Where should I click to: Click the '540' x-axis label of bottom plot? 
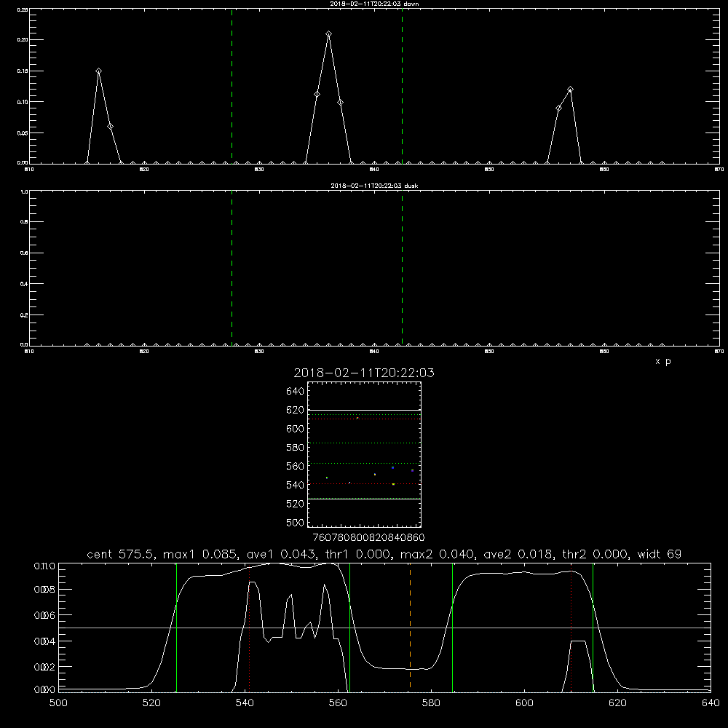point(245,703)
